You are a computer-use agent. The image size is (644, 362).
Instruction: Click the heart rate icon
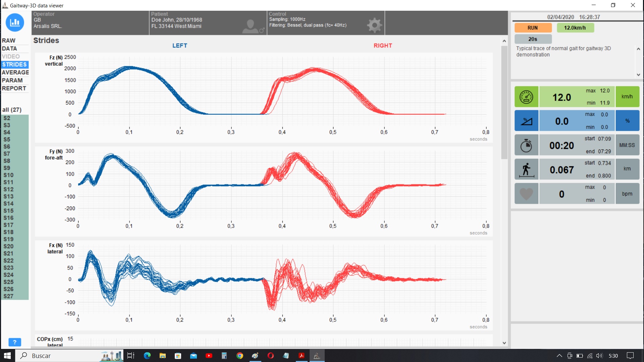click(x=526, y=194)
